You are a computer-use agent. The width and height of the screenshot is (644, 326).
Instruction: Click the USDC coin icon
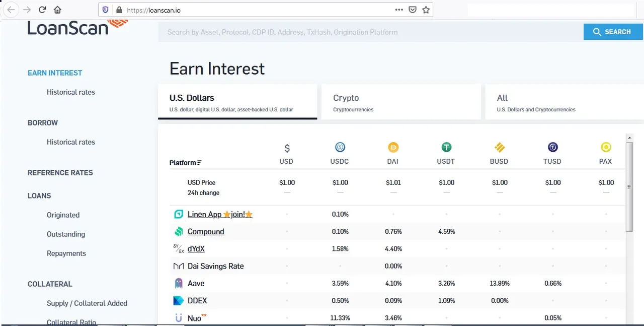(340, 147)
